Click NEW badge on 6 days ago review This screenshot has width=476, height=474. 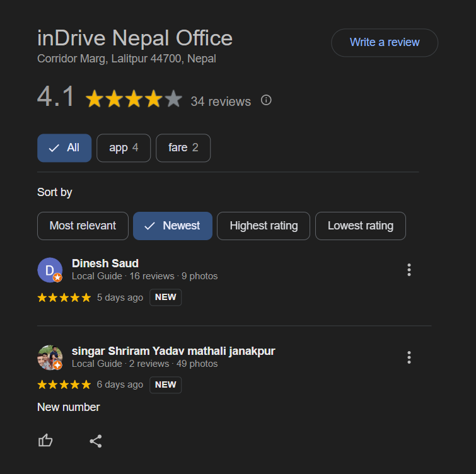coord(165,384)
